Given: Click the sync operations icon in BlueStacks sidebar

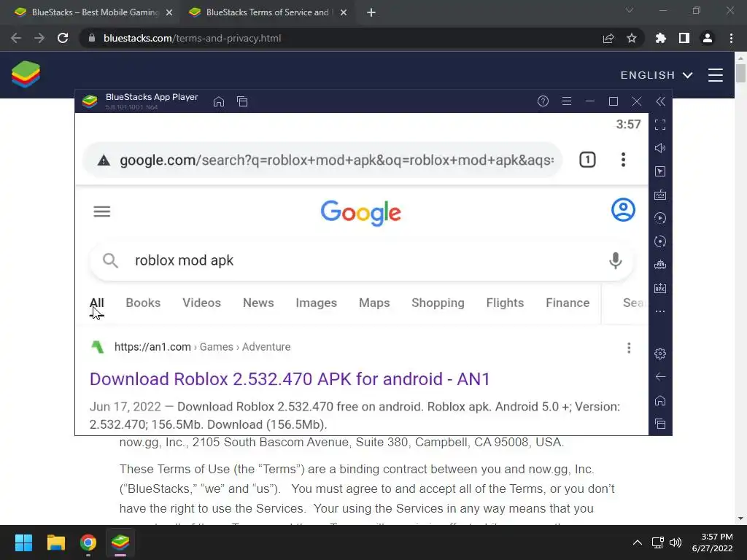Looking at the screenshot, I should [x=659, y=241].
